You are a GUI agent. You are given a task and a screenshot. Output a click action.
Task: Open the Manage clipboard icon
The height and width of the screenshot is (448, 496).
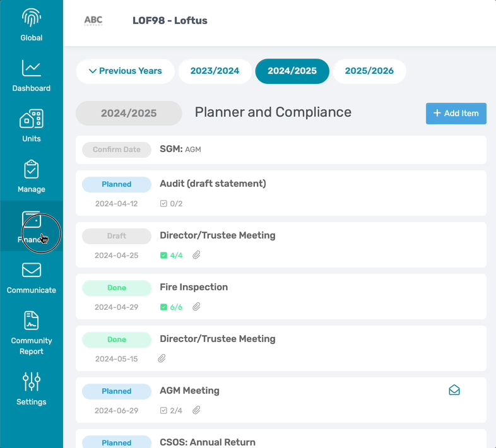click(32, 169)
